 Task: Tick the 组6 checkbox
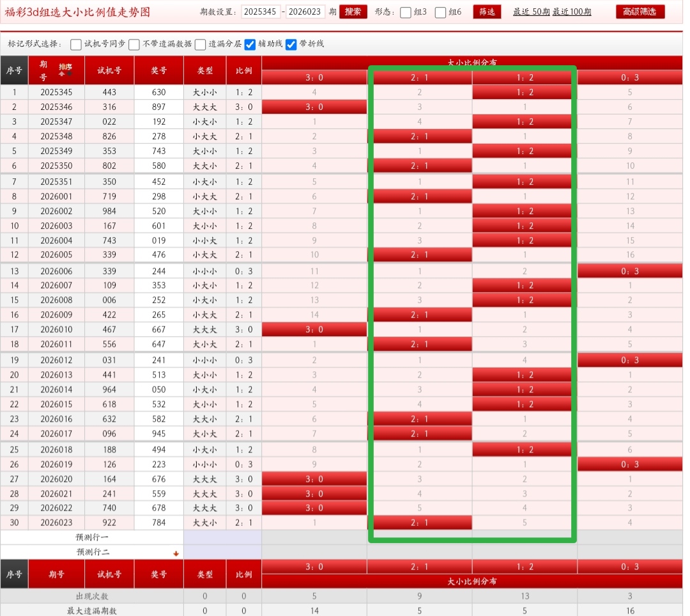440,12
